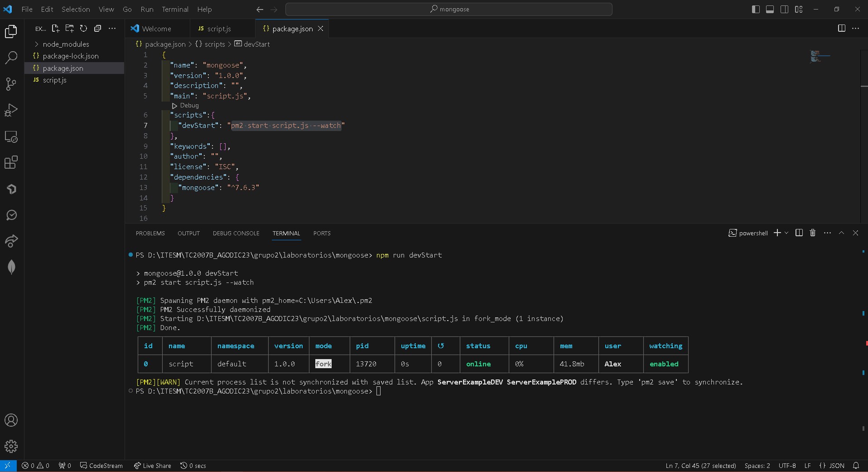Customize the editor layout
Viewport: 868px width, 472px height.
[799, 9]
